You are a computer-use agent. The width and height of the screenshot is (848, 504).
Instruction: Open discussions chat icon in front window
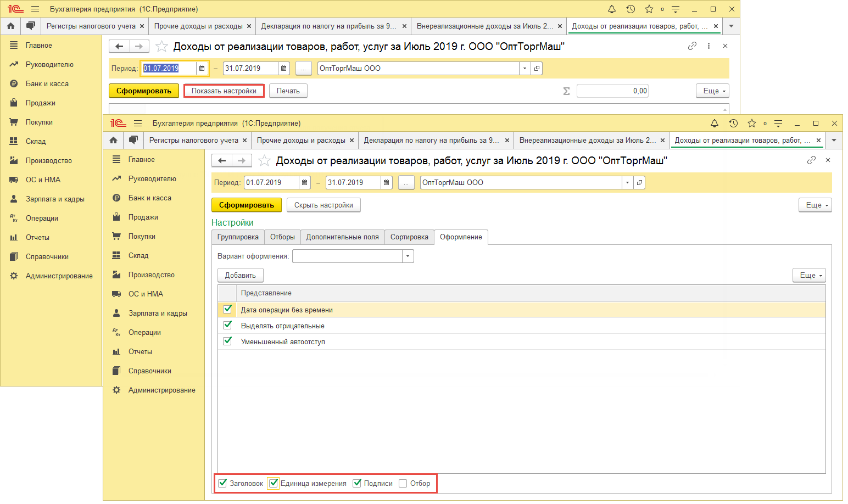133,141
